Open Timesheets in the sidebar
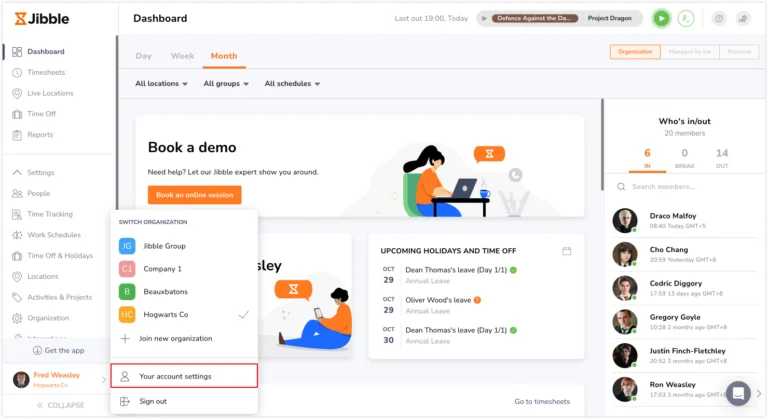 tap(46, 73)
